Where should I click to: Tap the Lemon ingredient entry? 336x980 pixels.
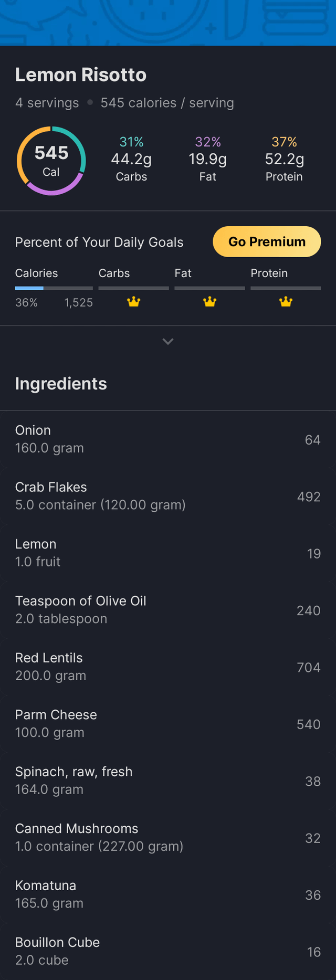click(168, 553)
